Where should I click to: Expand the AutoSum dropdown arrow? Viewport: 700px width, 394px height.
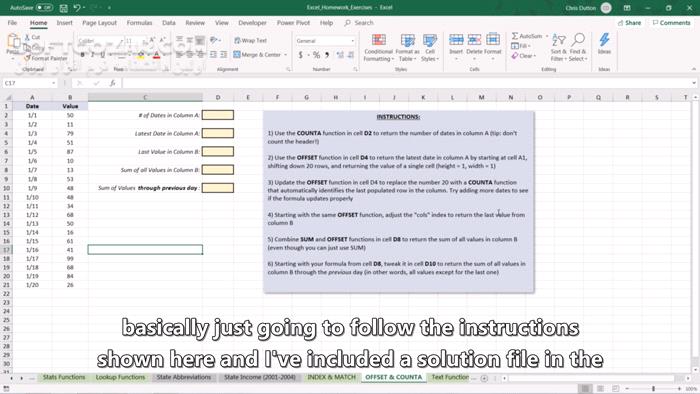click(x=546, y=36)
